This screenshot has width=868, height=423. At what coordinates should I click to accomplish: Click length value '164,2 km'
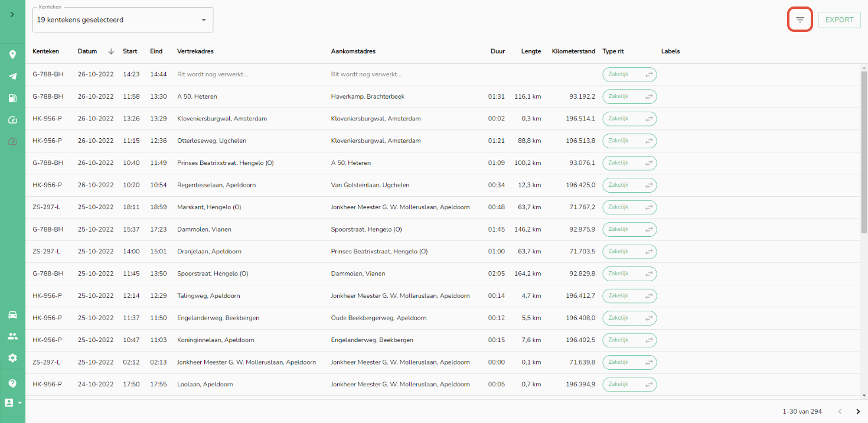[527, 274]
